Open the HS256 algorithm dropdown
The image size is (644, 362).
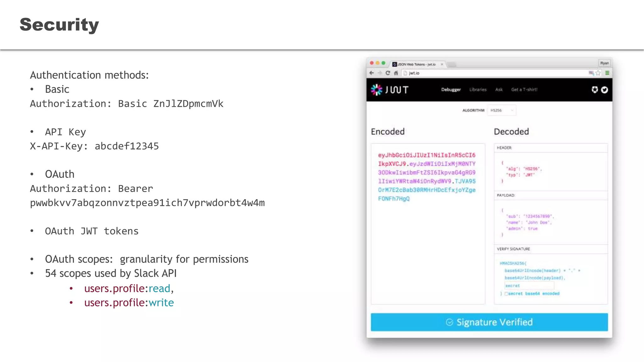(x=502, y=110)
